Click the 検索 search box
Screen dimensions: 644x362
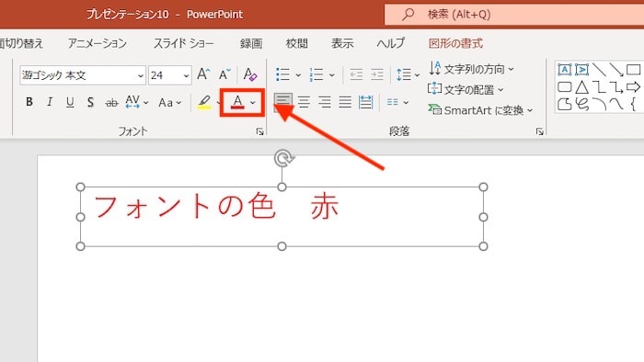(x=514, y=15)
